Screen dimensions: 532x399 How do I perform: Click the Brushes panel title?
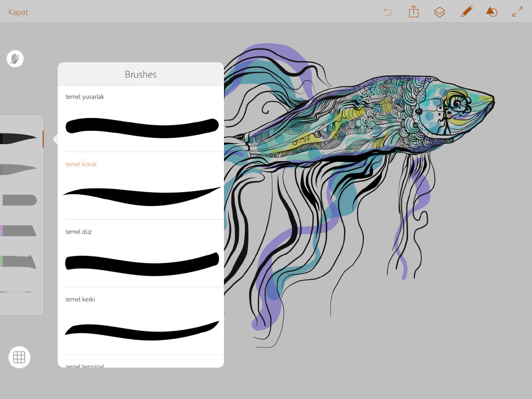tap(140, 74)
